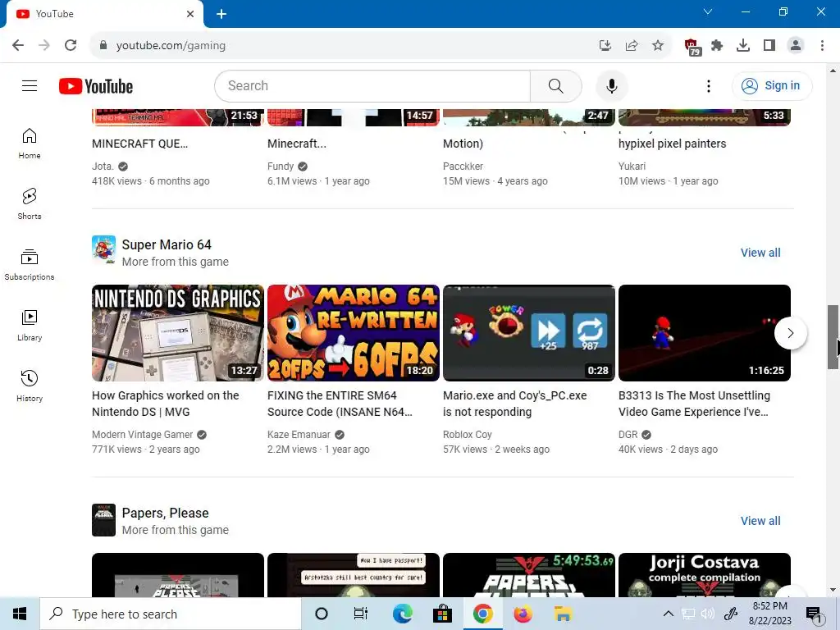840x630 pixels.
Task: Open the tab search dropdown chevron
Action: [708, 11]
